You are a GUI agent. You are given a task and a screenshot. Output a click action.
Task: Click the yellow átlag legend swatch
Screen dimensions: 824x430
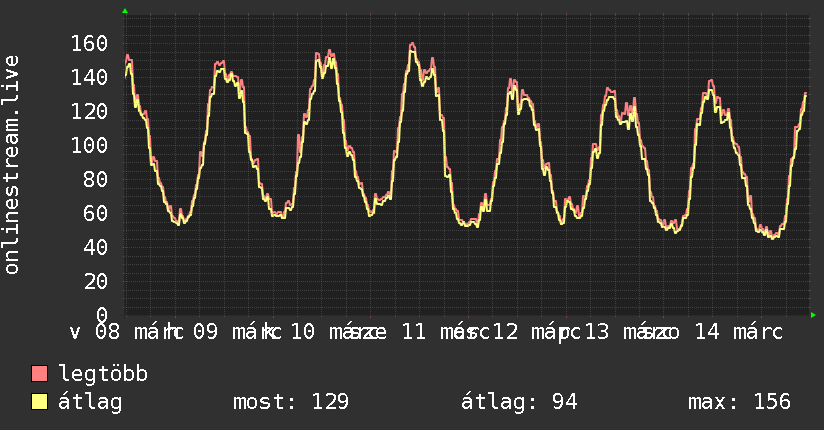click(x=40, y=402)
